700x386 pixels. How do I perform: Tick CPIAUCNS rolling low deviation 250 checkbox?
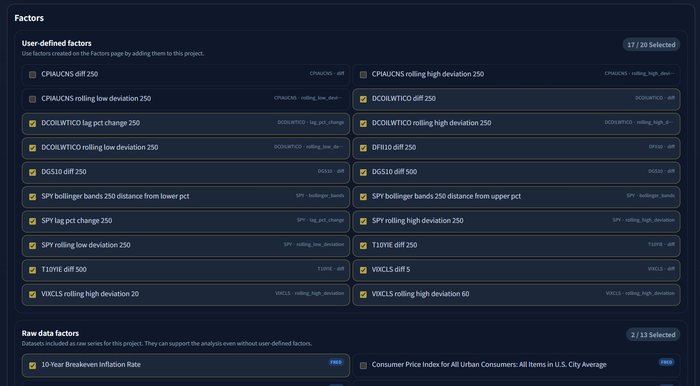click(x=33, y=99)
